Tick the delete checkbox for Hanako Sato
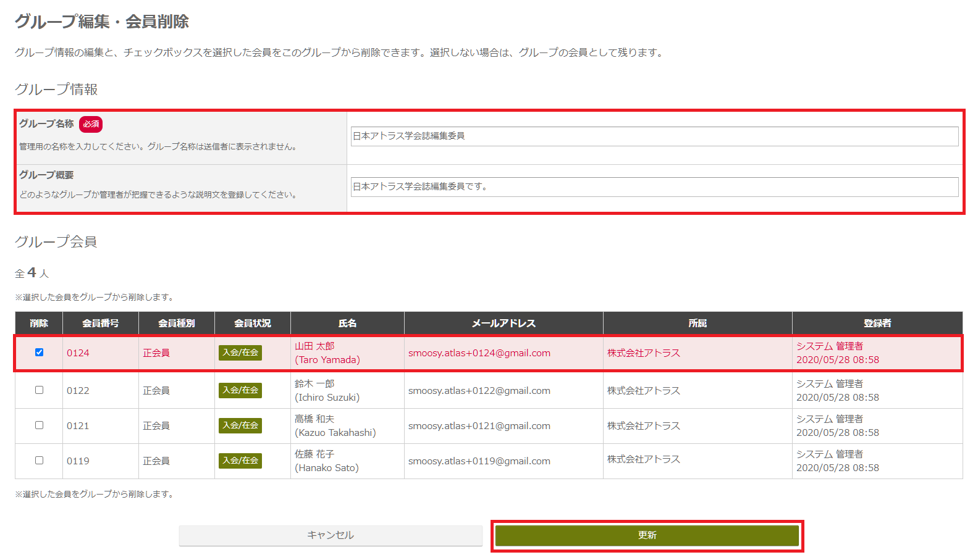The width and height of the screenshot is (978, 560). 39,461
